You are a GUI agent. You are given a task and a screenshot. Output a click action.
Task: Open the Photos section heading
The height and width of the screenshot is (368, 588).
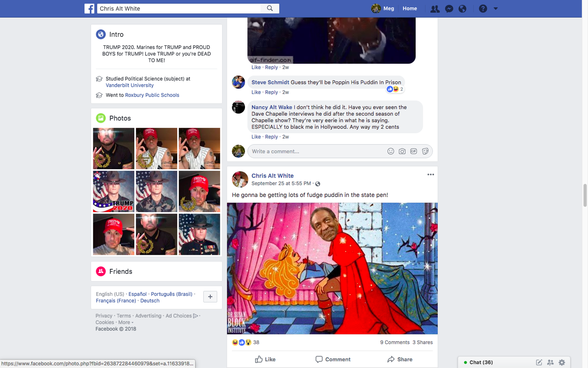[x=120, y=118]
